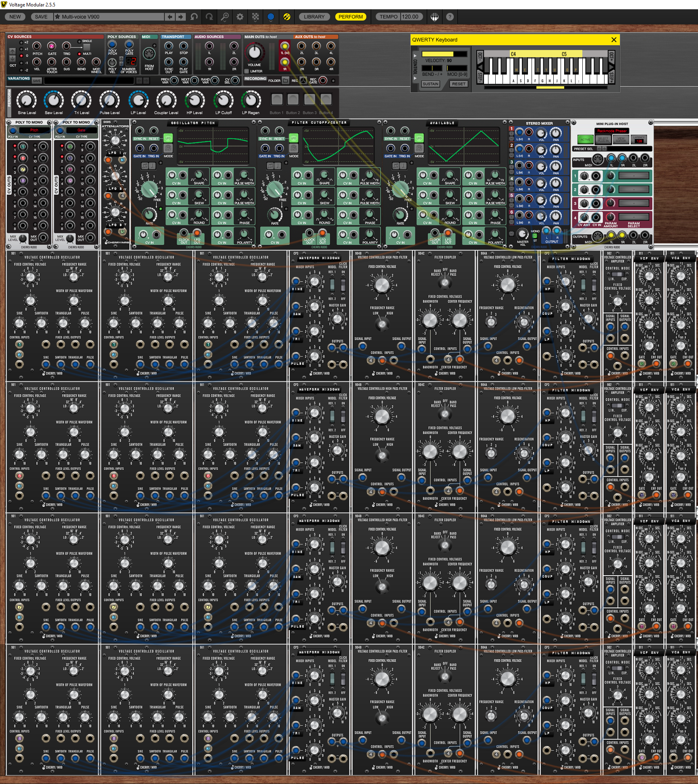Expand the upper CONTROL arrow on QWERTY Keyboard
The width and height of the screenshot is (698, 784).
click(x=415, y=56)
